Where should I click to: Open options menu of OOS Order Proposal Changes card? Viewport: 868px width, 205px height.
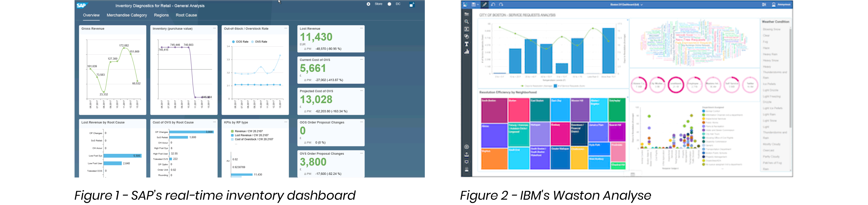(x=362, y=122)
